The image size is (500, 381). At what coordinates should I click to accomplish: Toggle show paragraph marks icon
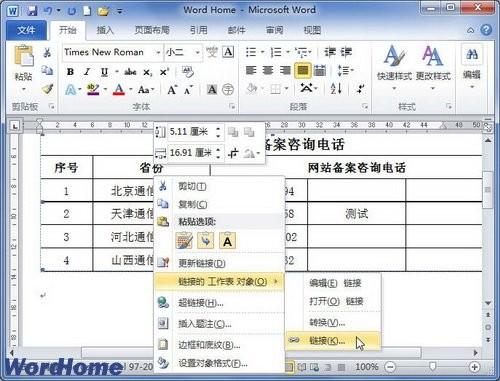click(360, 89)
